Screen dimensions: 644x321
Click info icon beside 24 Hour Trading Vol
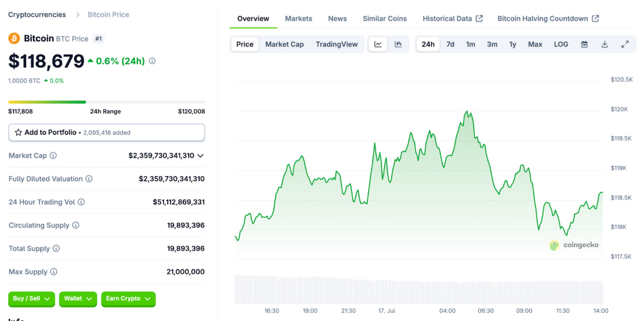tap(81, 202)
